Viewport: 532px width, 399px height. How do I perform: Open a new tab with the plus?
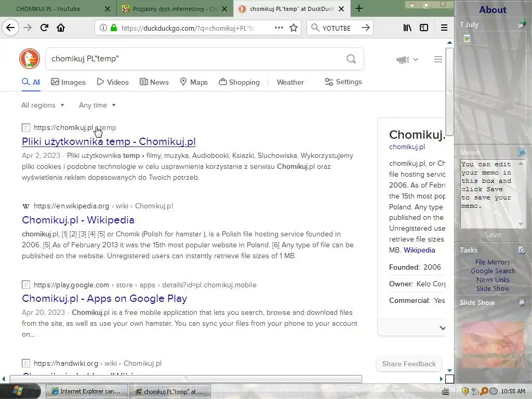(x=359, y=8)
